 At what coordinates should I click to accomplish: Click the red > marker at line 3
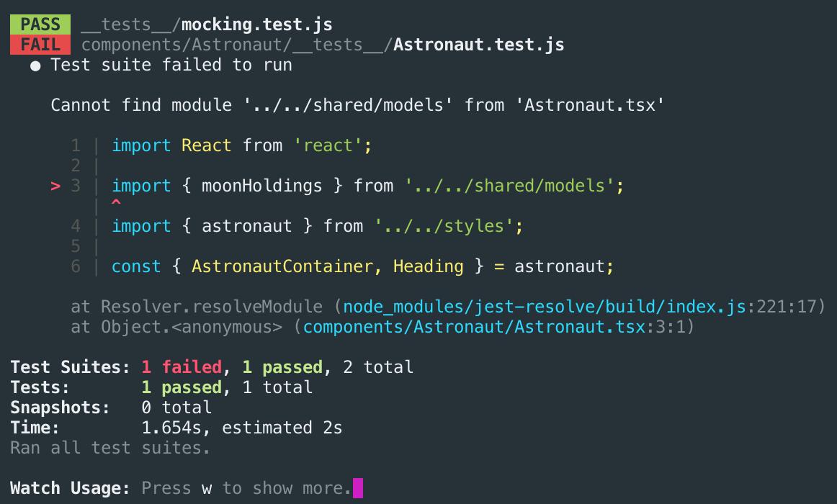pyautogui.click(x=55, y=186)
